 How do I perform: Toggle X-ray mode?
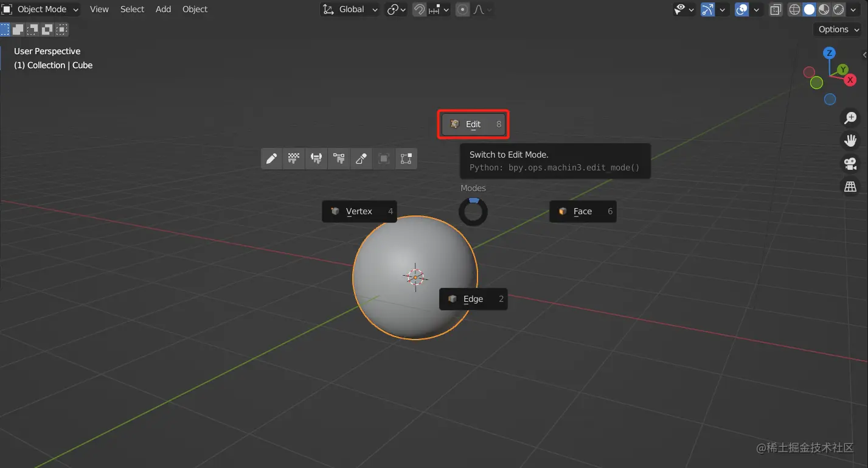(x=776, y=9)
